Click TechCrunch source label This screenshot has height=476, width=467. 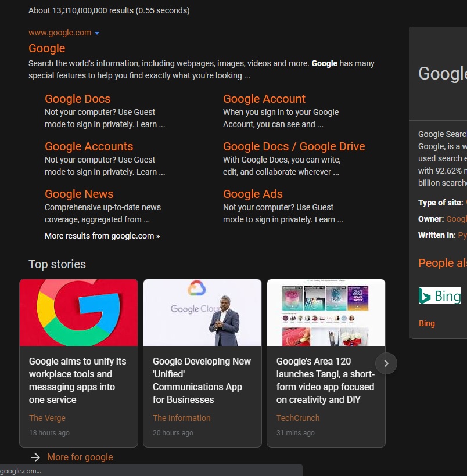(298, 418)
